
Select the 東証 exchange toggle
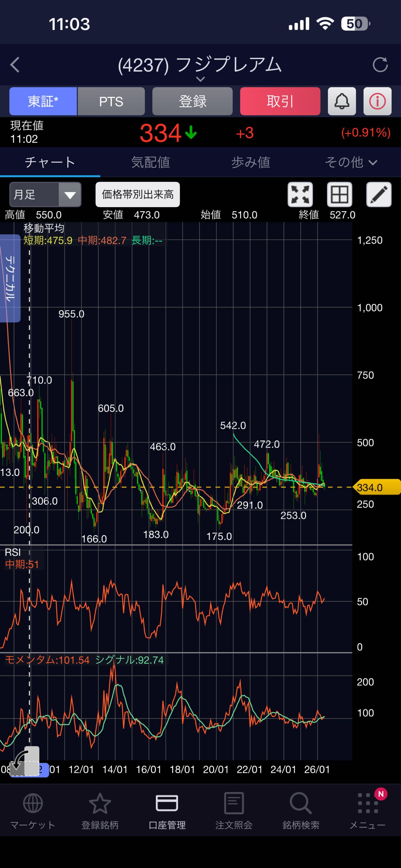[x=43, y=101]
